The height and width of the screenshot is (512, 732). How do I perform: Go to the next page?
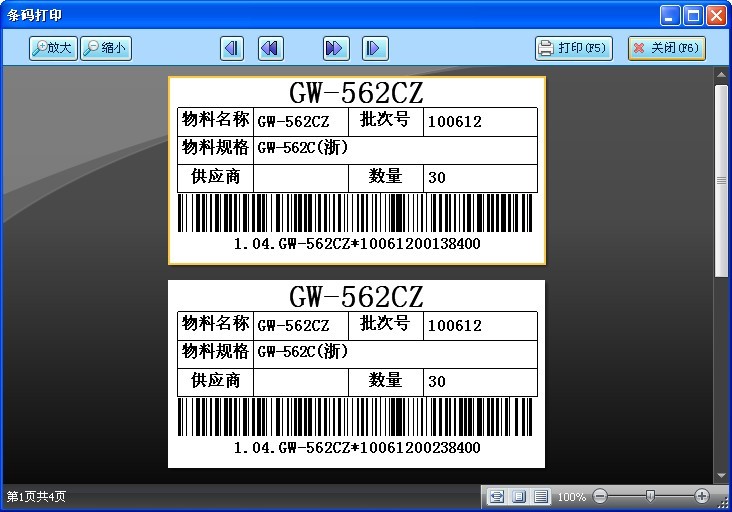coord(335,48)
